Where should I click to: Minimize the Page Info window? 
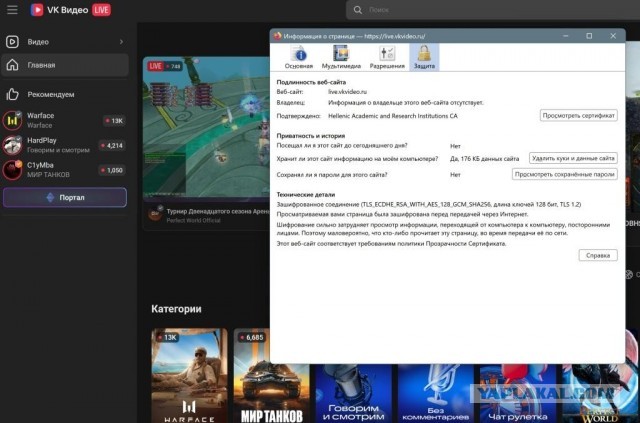coord(566,36)
